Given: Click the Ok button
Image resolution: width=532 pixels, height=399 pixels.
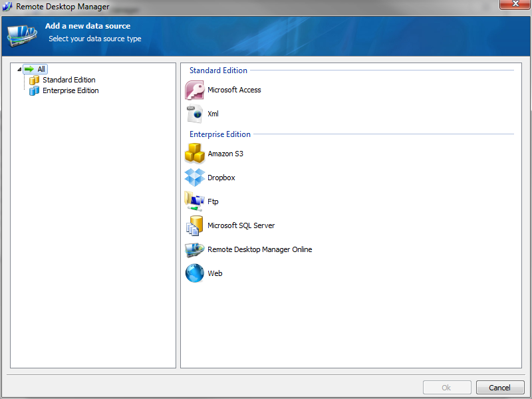Looking at the screenshot, I should [x=447, y=388].
